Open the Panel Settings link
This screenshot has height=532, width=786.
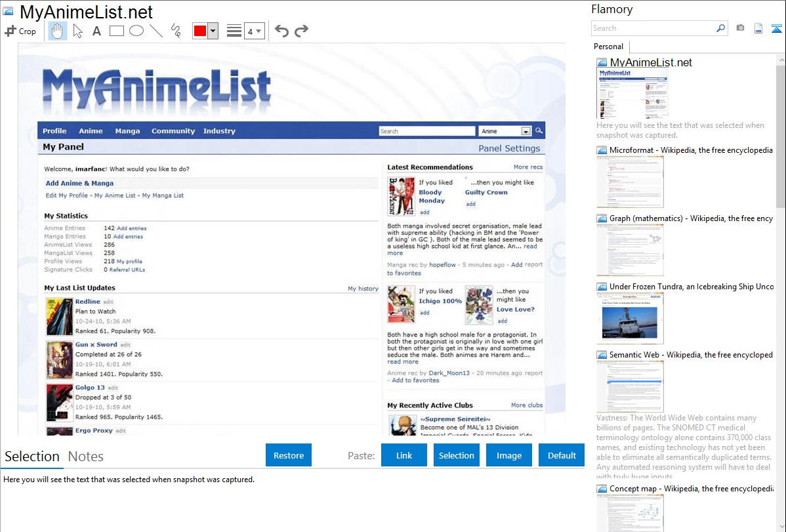tap(509, 148)
